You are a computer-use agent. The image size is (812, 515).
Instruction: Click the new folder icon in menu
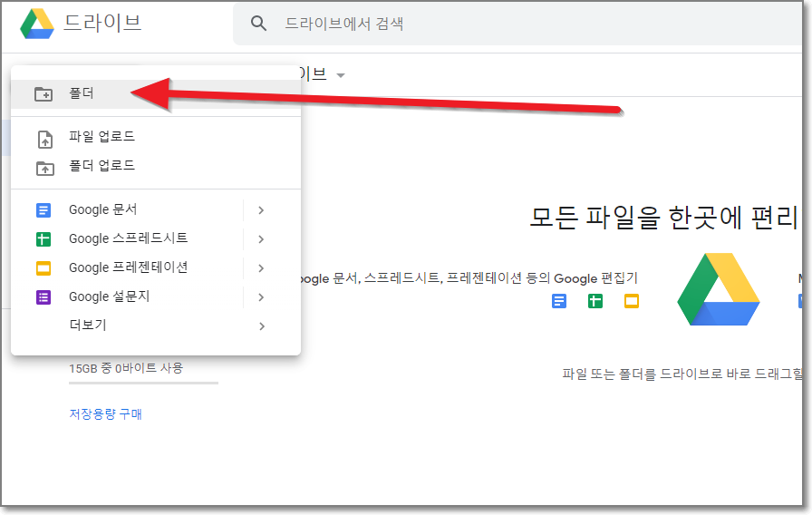tap(43, 93)
